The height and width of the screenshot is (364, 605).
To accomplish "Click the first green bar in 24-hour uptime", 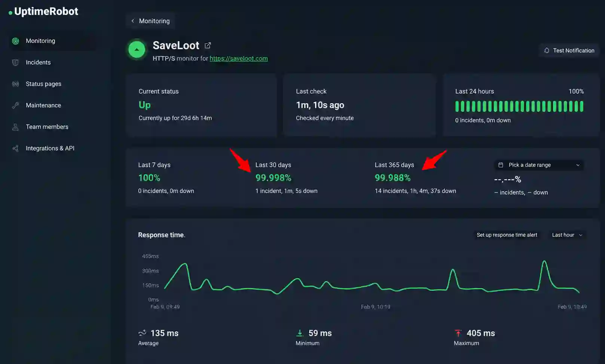I will pos(457,106).
